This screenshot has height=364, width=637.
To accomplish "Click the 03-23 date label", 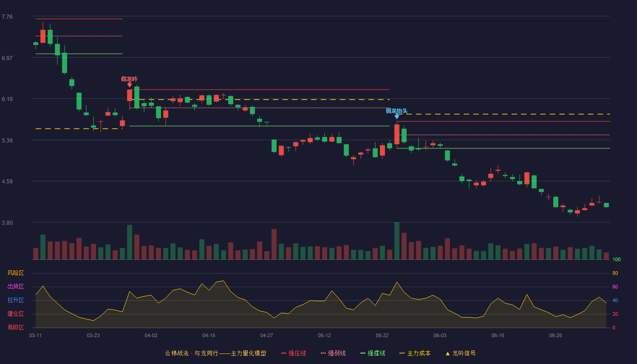I will [93, 335].
